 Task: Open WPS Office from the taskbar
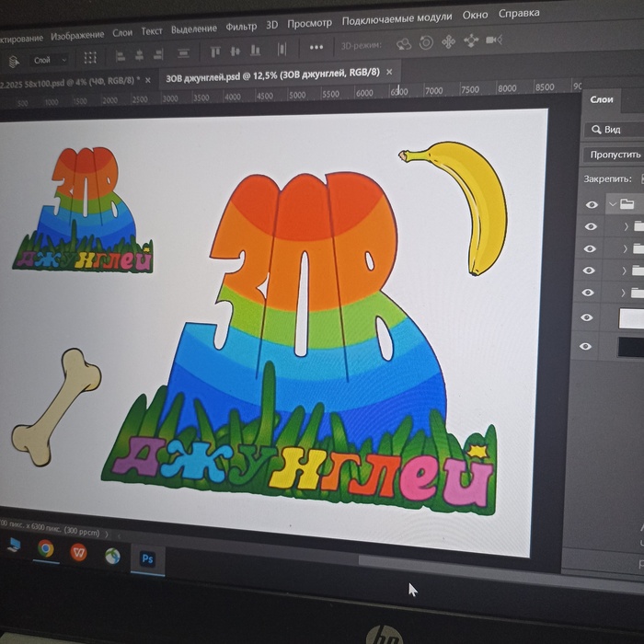point(78,552)
